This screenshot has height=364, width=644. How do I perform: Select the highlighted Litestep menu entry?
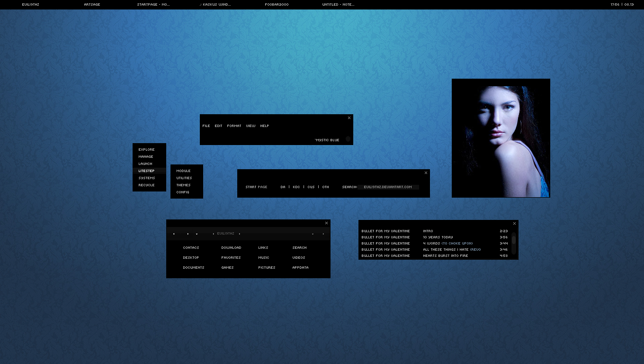tap(149, 171)
